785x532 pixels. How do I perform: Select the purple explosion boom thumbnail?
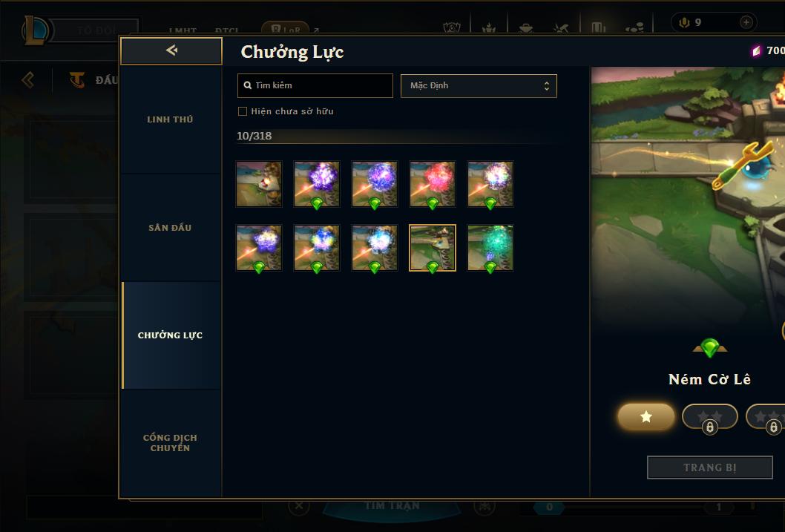(x=316, y=184)
